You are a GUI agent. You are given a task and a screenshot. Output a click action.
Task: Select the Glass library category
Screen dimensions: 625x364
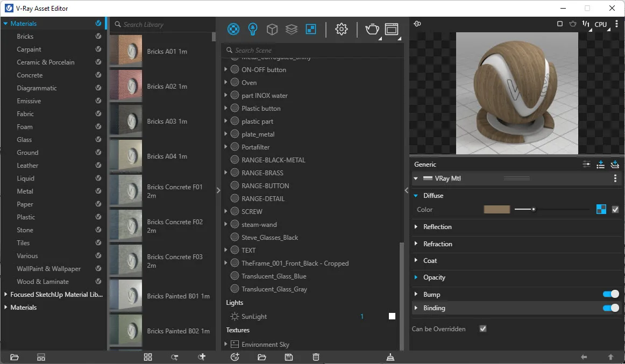click(x=24, y=140)
